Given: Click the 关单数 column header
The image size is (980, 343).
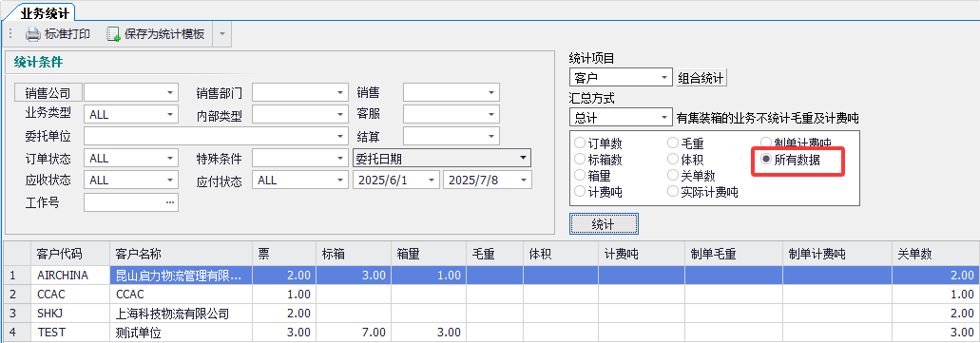Looking at the screenshot, I should 935,255.
